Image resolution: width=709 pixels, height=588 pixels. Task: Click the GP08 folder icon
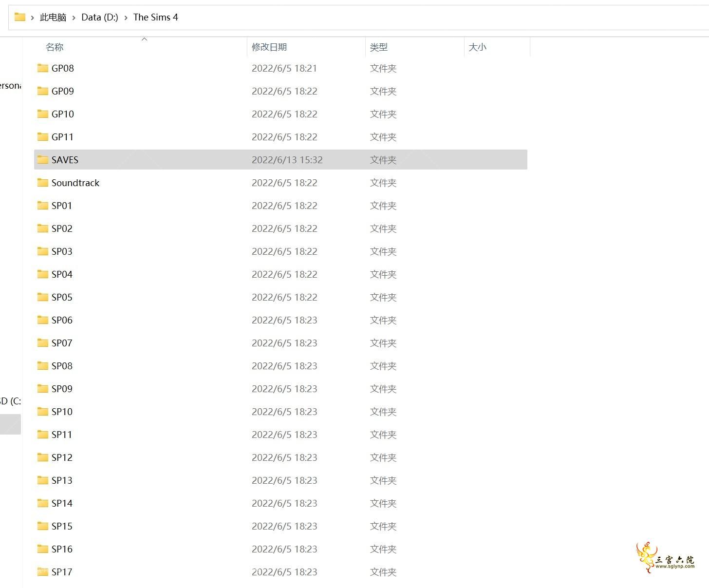click(43, 68)
